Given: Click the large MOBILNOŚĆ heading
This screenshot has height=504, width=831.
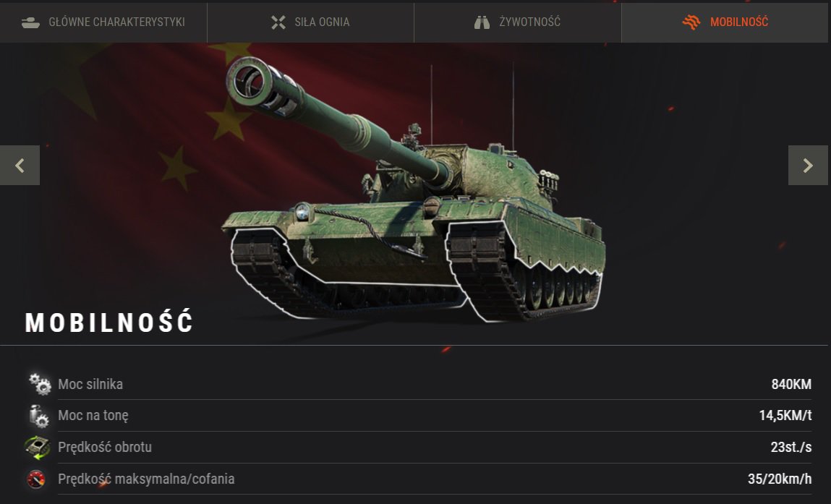Looking at the screenshot, I should (x=109, y=323).
